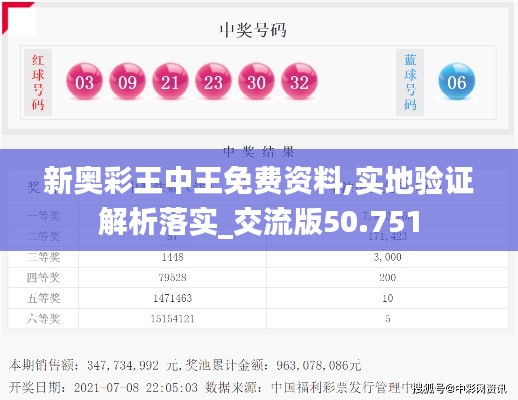Image resolution: width=518 pixels, height=400 pixels.
Task: Click the red ball numbered 23
Action: click(213, 81)
